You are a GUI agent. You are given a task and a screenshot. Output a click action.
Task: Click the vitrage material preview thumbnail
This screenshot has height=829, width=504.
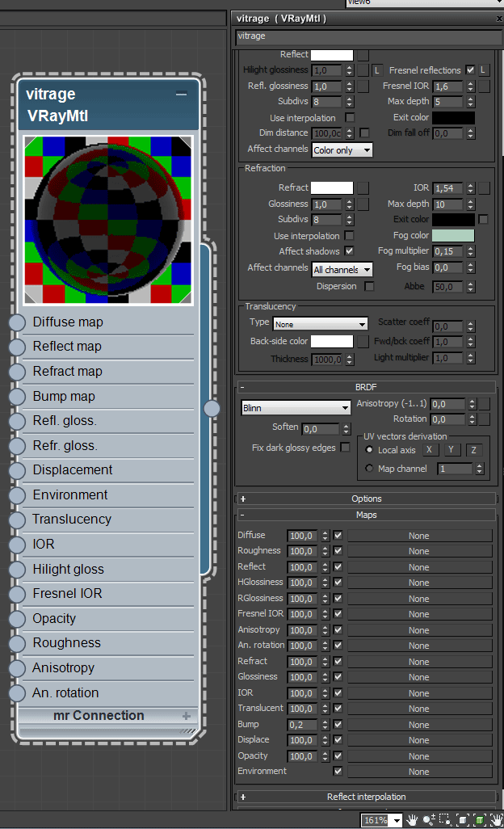click(107, 220)
